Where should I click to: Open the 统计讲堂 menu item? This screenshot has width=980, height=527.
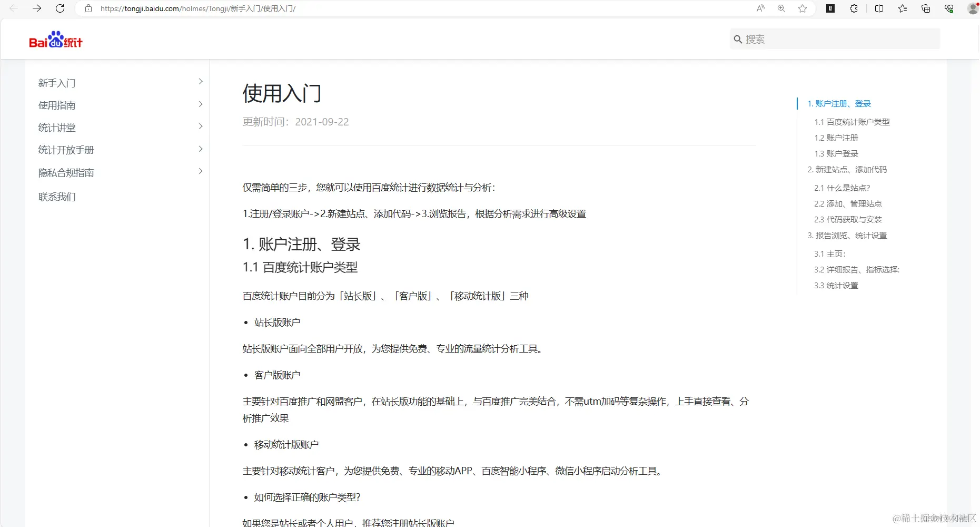pos(56,127)
